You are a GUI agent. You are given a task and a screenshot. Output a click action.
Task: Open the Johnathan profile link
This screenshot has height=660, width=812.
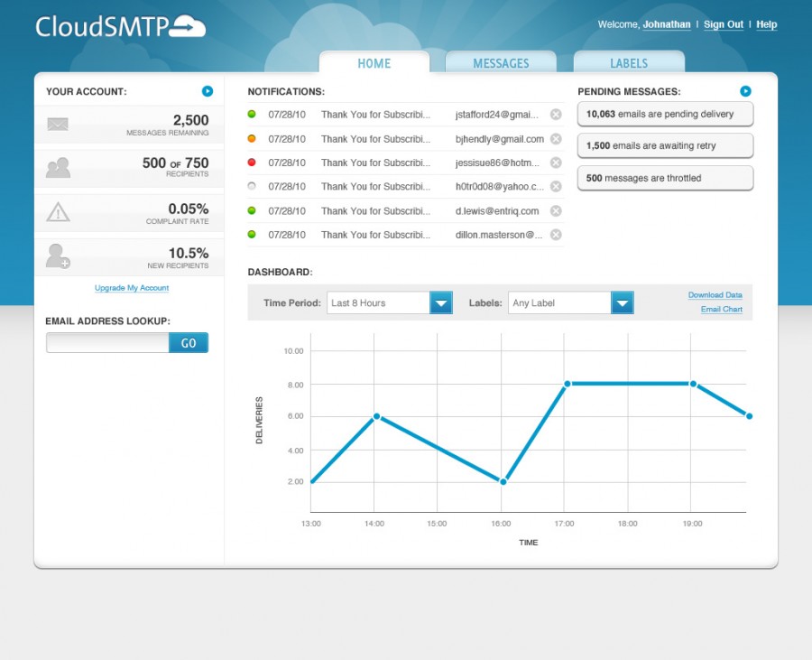click(x=667, y=24)
